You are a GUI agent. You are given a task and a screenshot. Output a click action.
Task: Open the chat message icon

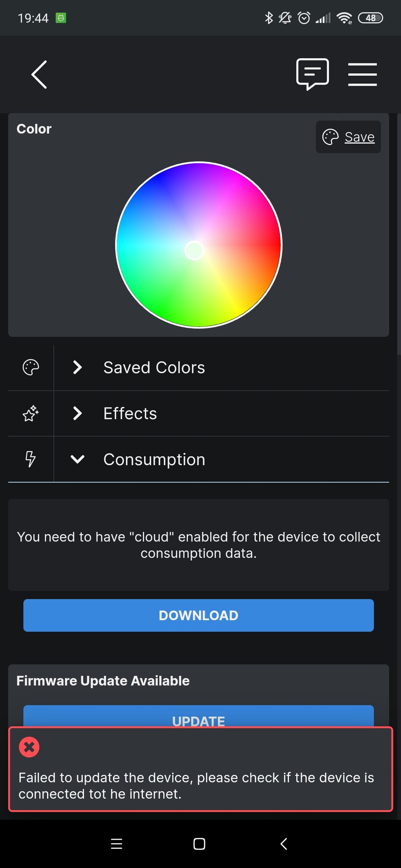(x=312, y=74)
